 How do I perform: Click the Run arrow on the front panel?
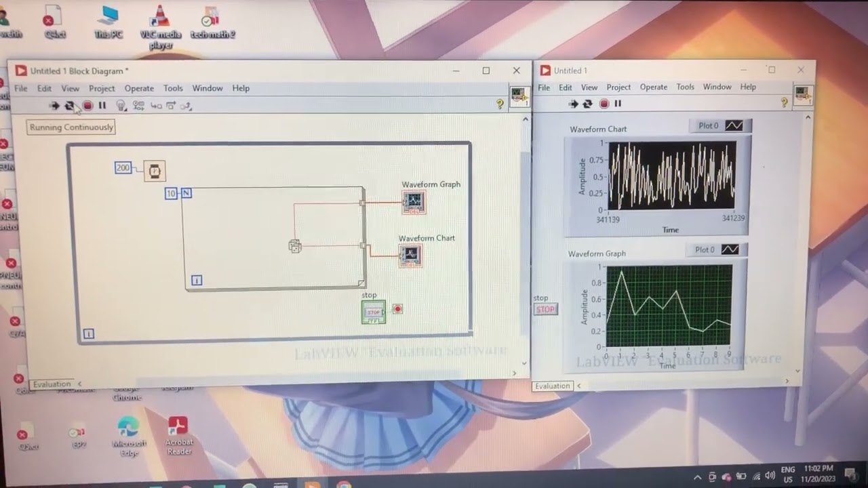point(573,104)
